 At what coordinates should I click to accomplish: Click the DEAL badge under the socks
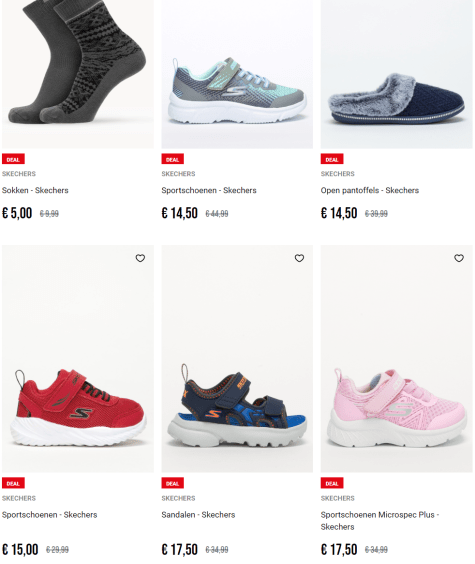coord(13,159)
